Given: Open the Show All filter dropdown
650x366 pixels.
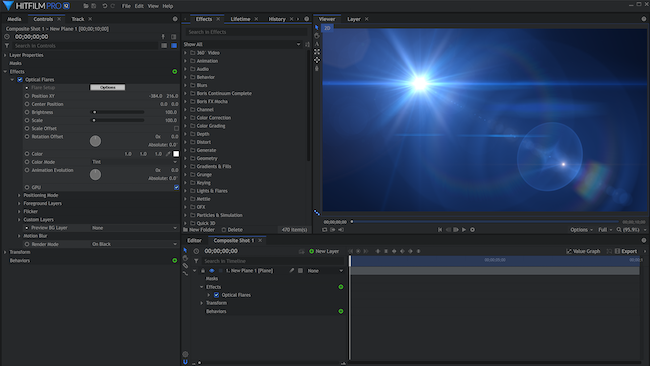Looking at the screenshot, I should click(x=242, y=44).
